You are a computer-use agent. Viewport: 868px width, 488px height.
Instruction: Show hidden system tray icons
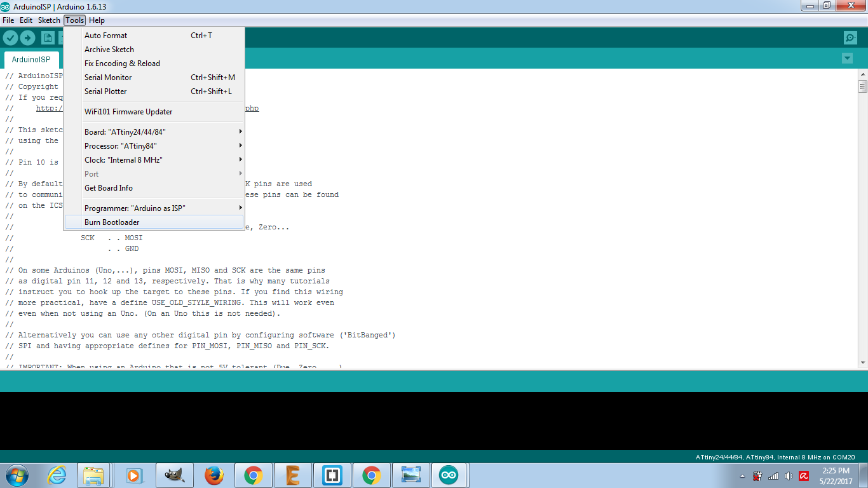tap(742, 476)
